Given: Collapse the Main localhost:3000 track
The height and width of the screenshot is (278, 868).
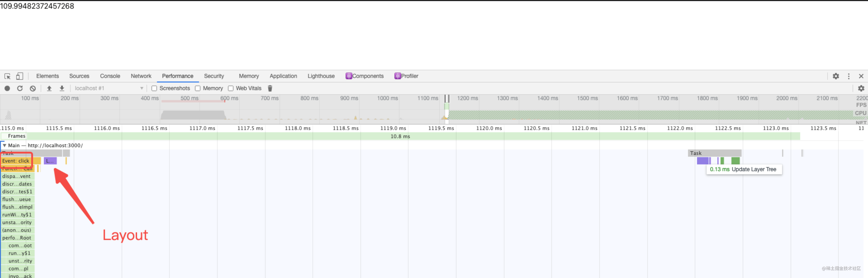Looking at the screenshot, I should [x=4, y=145].
